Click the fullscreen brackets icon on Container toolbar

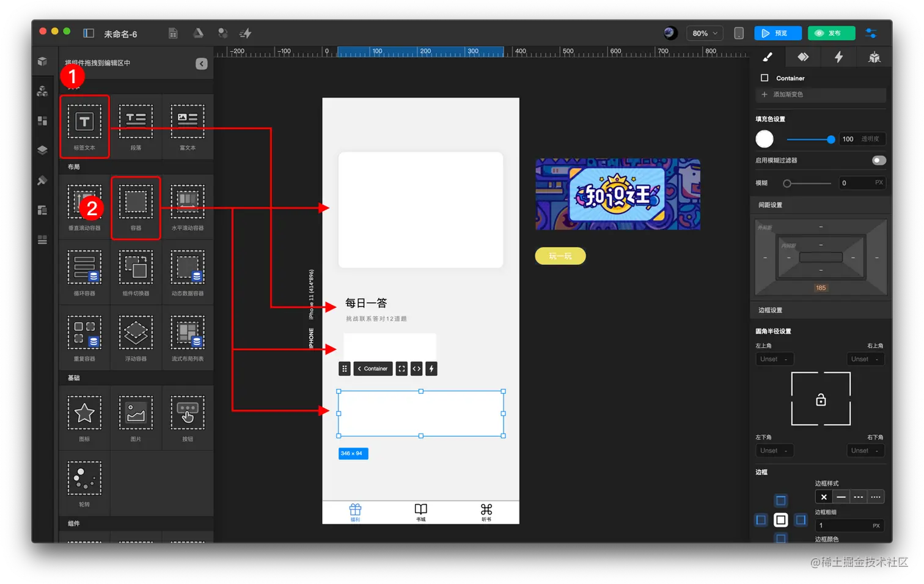pyautogui.click(x=402, y=369)
